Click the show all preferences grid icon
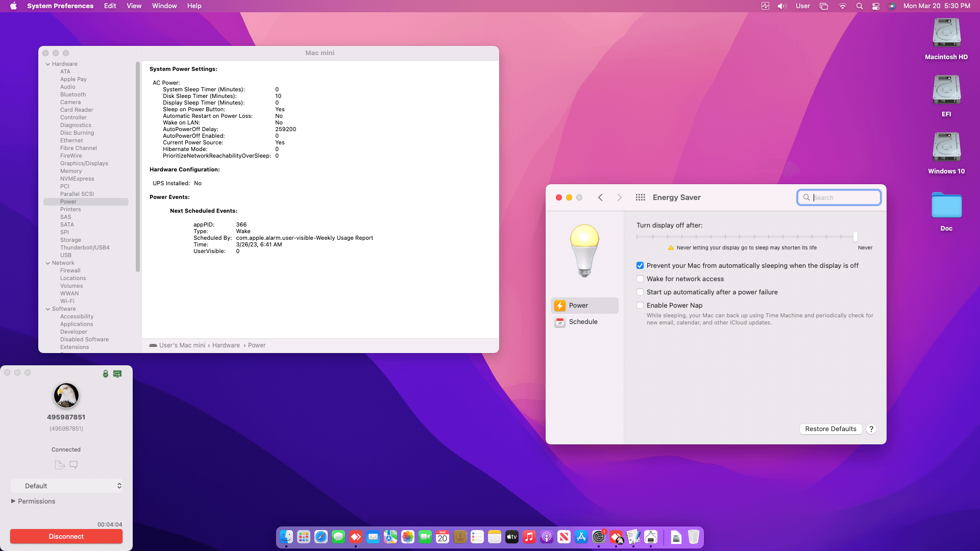980x551 pixels. coord(640,197)
